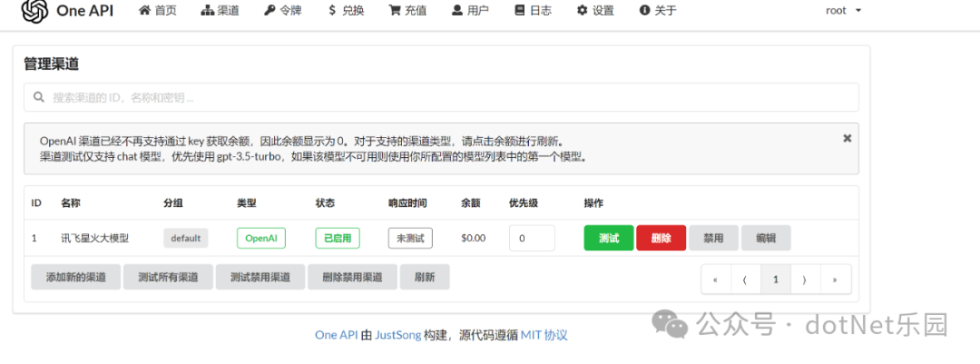Click the OpenAI type label
The width and height of the screenshot is (980, 364).
[x=261, y=239]
